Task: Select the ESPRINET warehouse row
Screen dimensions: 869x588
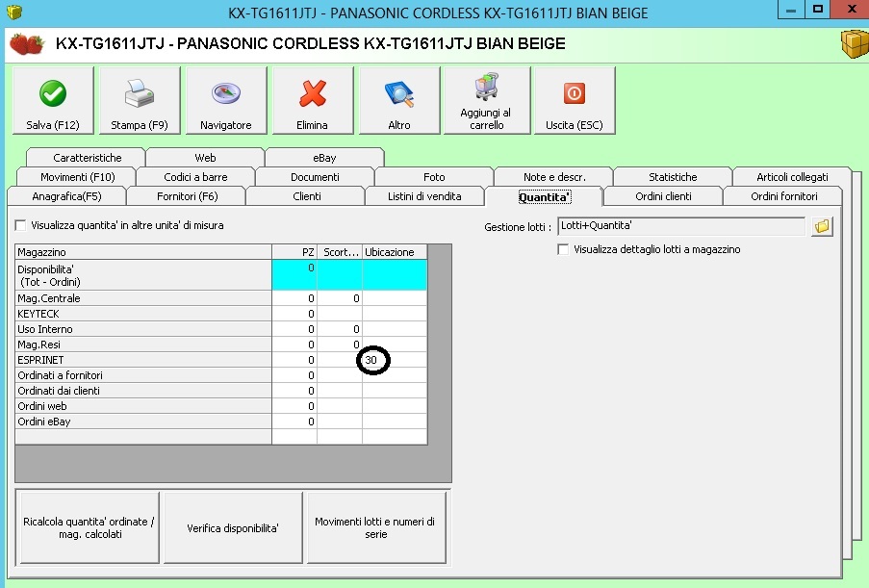Action: (x=221, y=360)
